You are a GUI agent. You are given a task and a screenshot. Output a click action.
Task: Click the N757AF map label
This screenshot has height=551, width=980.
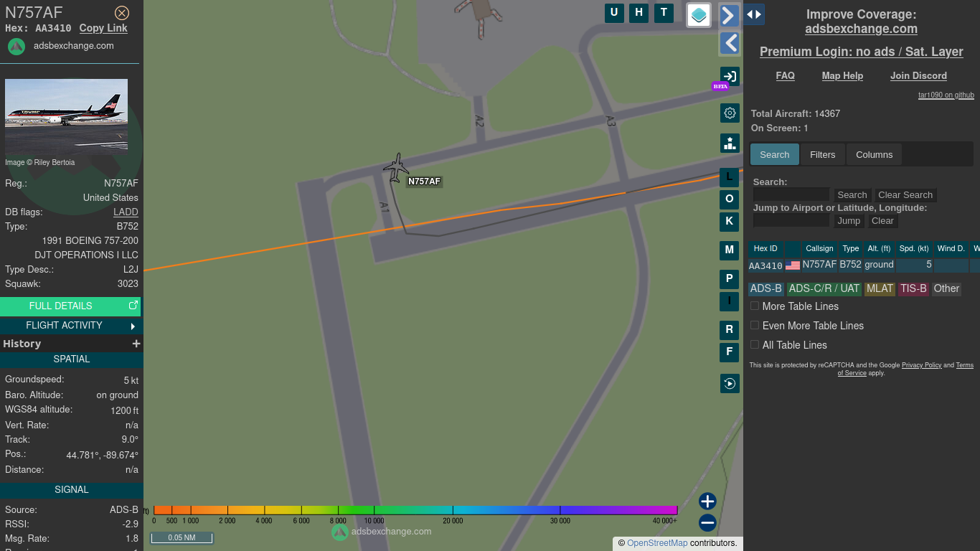[x=424, y=182]
